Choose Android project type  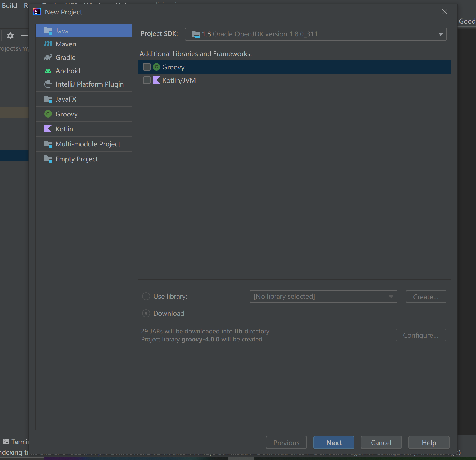point(84,71)
